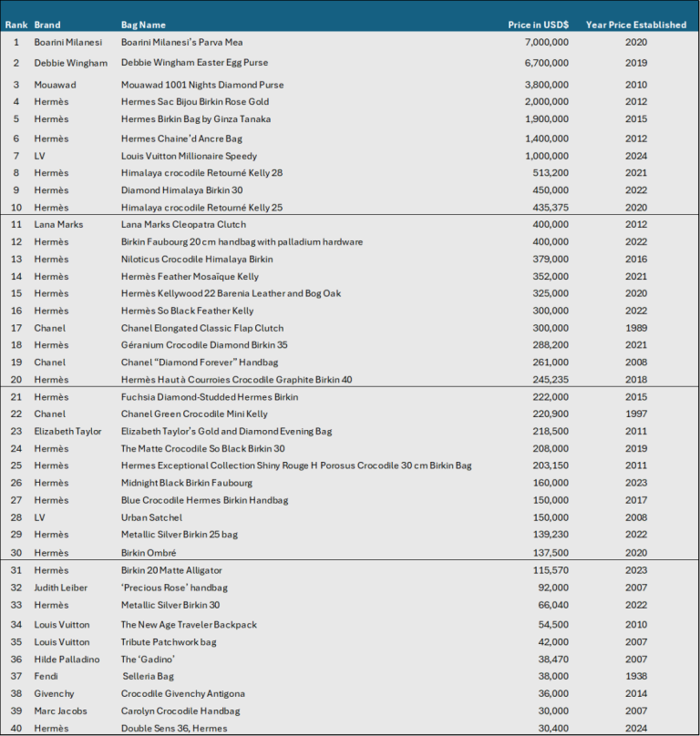Click the Lana Marks brand cell
The width and height of the screenshot is (700, 736).
click(58, 225)
